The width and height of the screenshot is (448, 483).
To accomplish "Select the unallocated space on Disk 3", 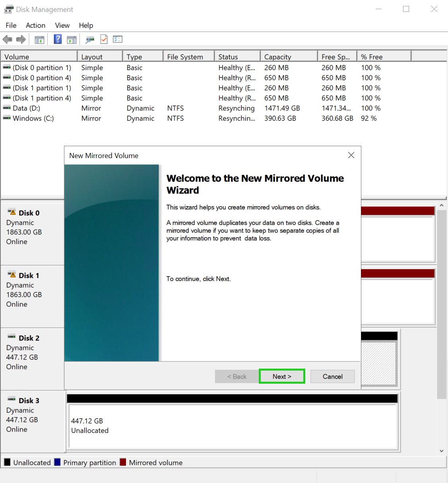I will [x=233, y=426].
